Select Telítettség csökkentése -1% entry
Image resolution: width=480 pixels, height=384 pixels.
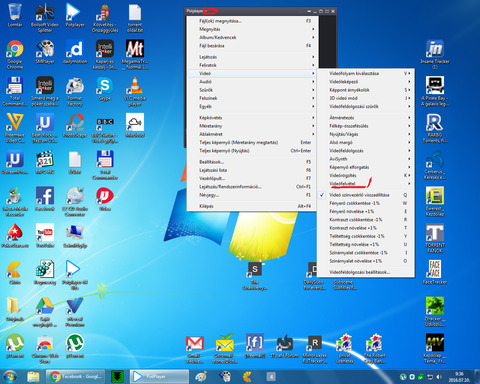coord(366,236)
